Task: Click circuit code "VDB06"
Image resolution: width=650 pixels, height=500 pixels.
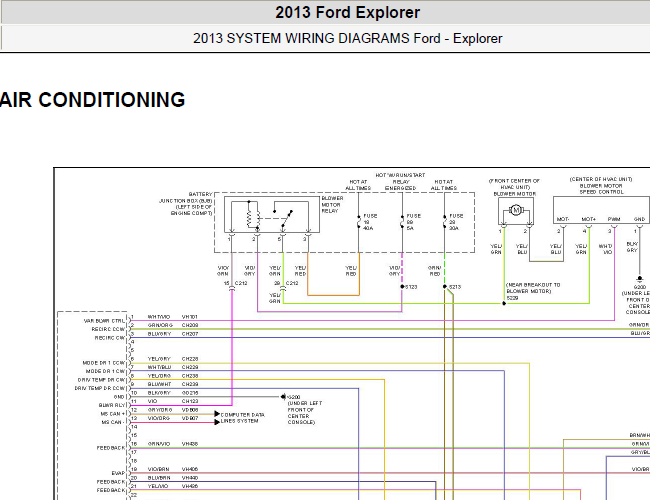Action: pos(190,410)
